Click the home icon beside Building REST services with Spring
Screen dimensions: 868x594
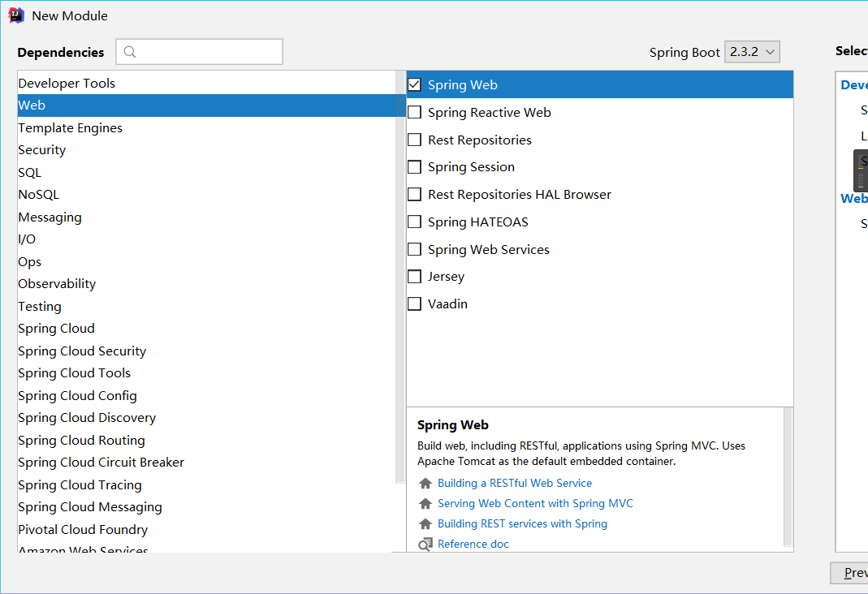click(425, 523)
